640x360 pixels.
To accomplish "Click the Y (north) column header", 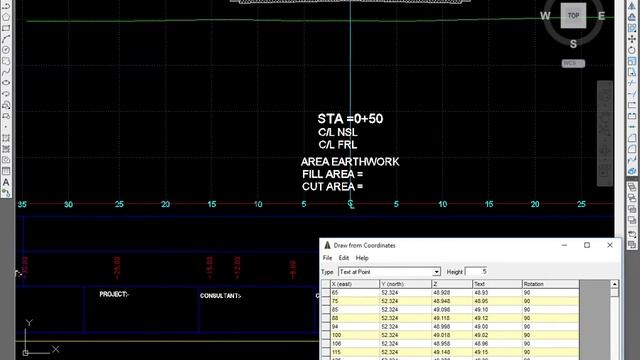I will tap(405, 284).
